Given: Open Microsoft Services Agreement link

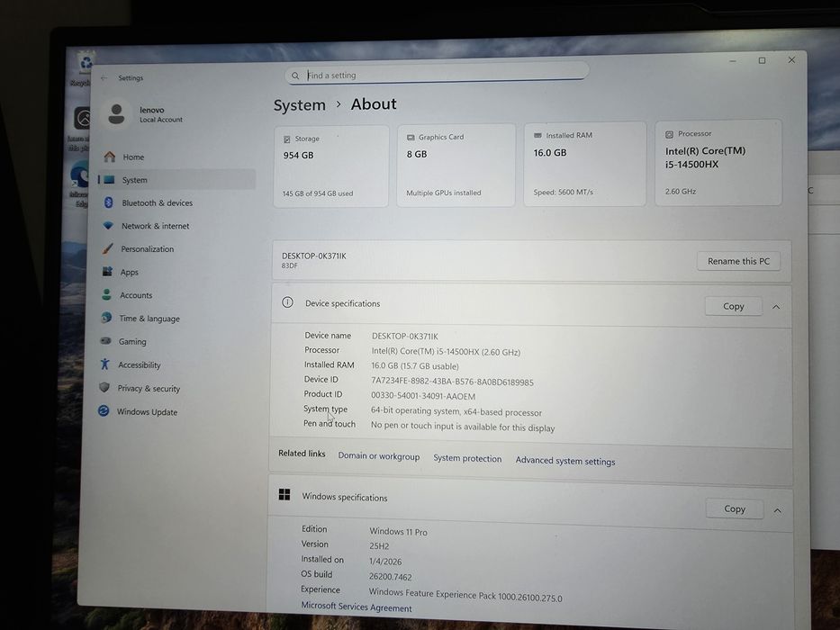Looking at the screenshot, I should point(357,607).
